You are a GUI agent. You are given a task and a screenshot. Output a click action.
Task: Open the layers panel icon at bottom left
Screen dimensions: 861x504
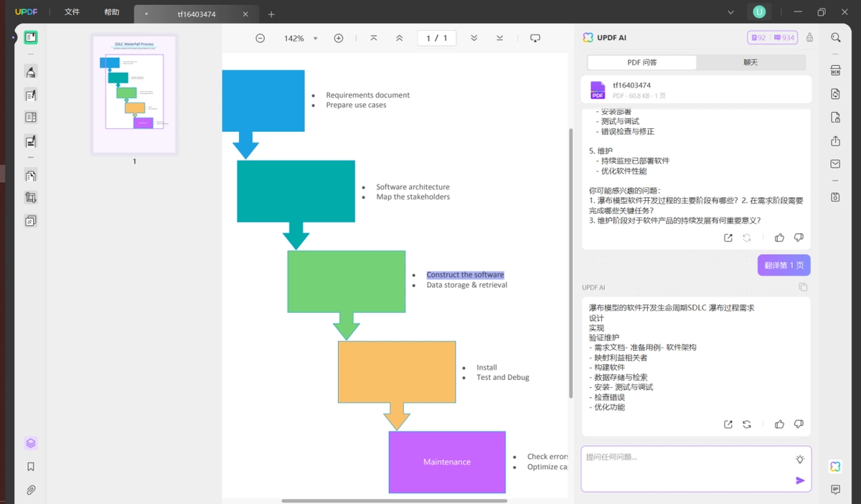[x=30, y=443]
